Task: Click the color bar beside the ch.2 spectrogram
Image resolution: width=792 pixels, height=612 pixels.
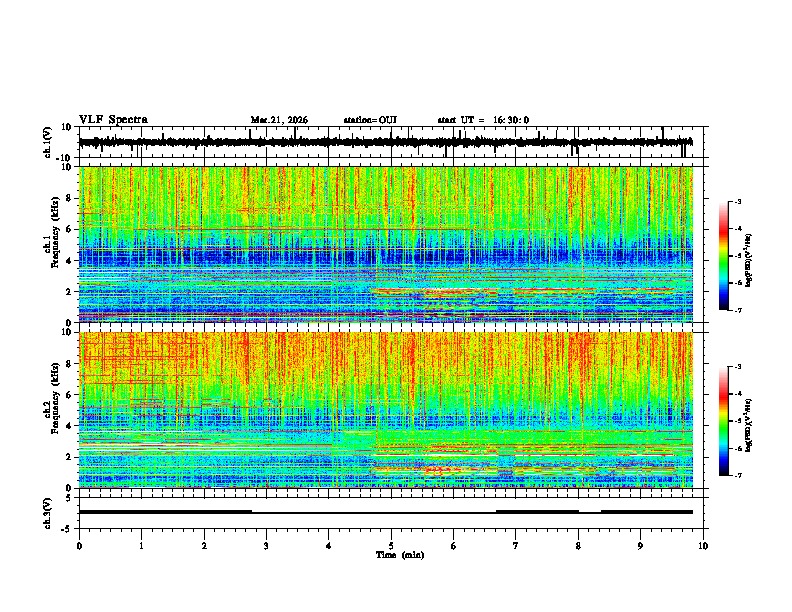Action: [x=724, y=421]
